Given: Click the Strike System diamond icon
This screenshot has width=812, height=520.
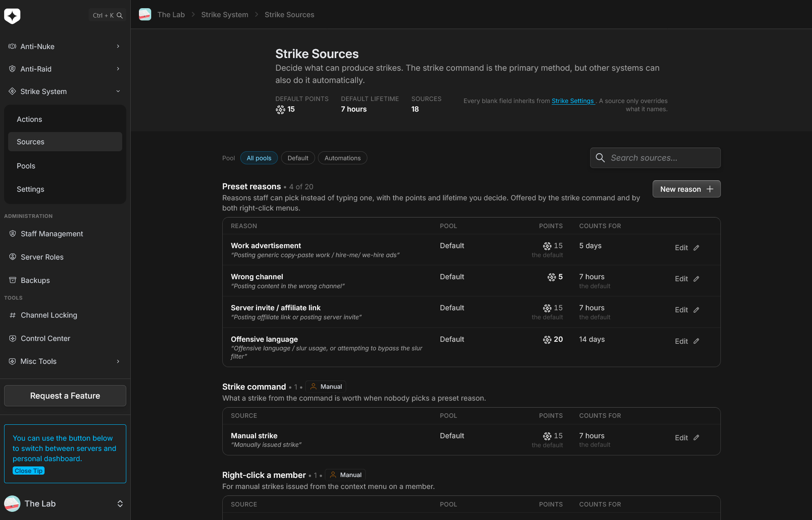Looking at the screenshot, I should 12,91.
